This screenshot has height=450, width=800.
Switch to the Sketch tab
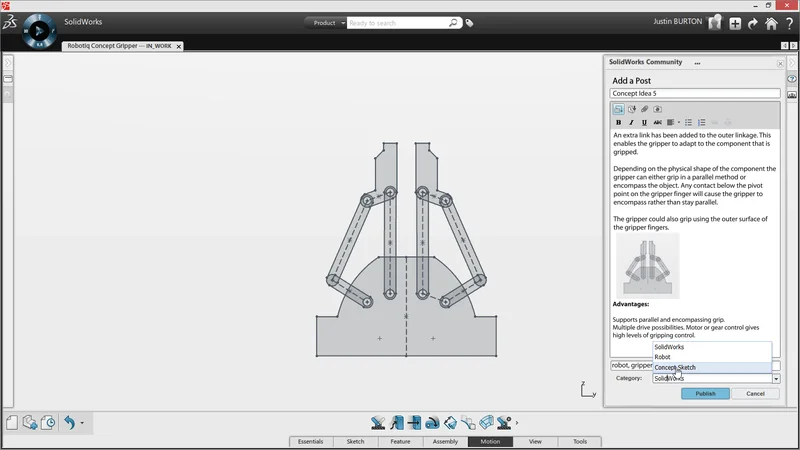point(355,441)
